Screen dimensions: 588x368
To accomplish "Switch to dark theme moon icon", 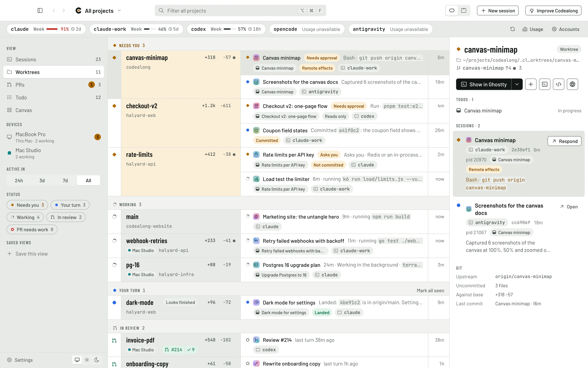I will point(97,360).
